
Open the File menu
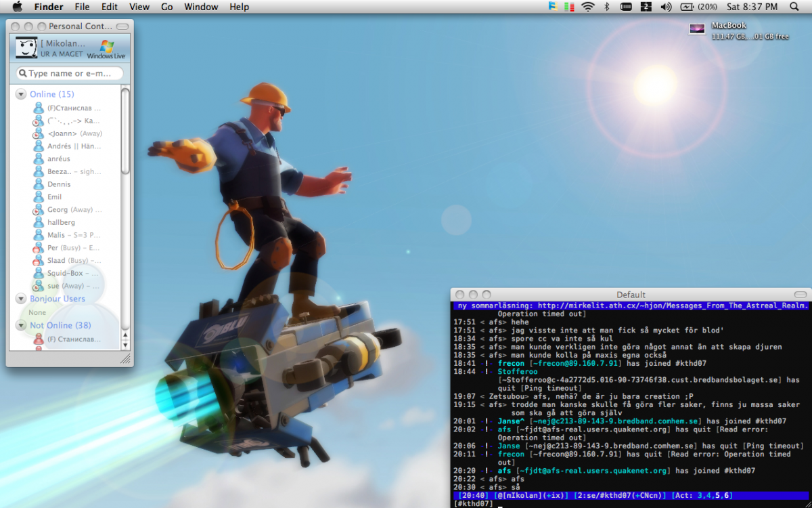point(82,7)
